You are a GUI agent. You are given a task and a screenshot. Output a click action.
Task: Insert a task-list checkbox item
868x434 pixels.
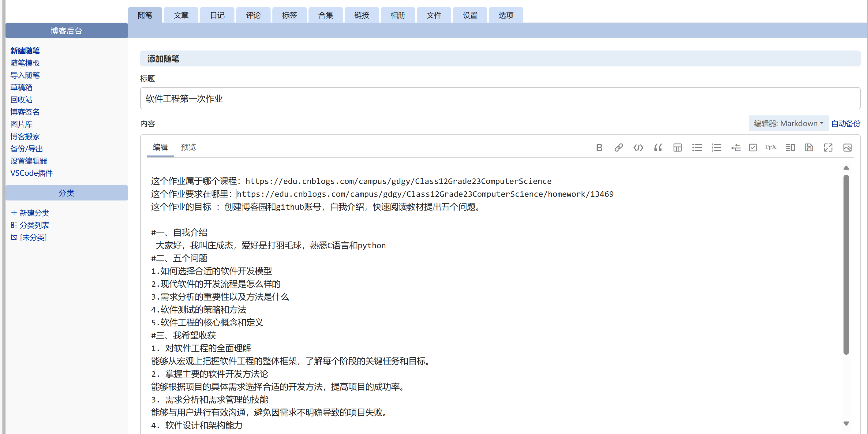753,148
